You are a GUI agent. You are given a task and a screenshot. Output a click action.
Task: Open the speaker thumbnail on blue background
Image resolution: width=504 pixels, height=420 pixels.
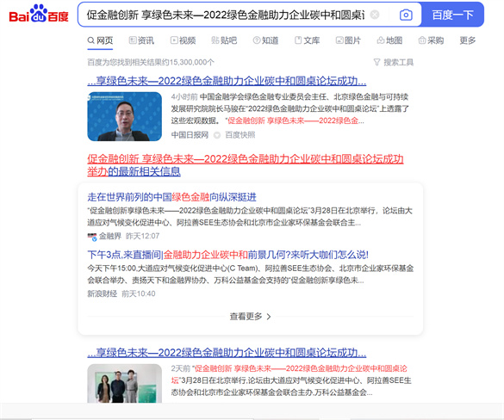(x=124, y=116)
